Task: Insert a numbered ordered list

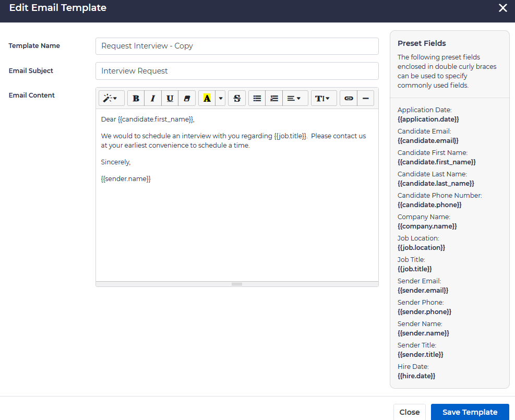Action: pyautogui.click(x=274, y=98)
